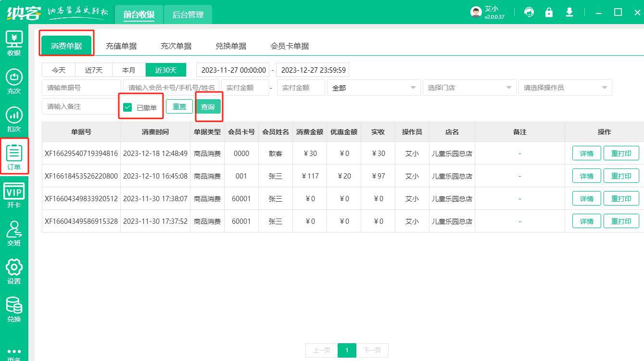Screen dimensions: 644x361
Task: Click the 请输单据号 input field
Action: tap(81, 88)
